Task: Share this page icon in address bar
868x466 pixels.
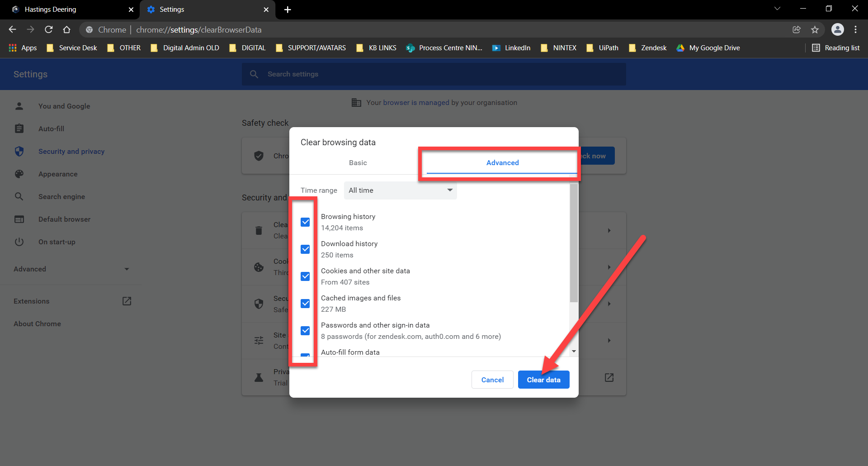Action: (797, 29)
